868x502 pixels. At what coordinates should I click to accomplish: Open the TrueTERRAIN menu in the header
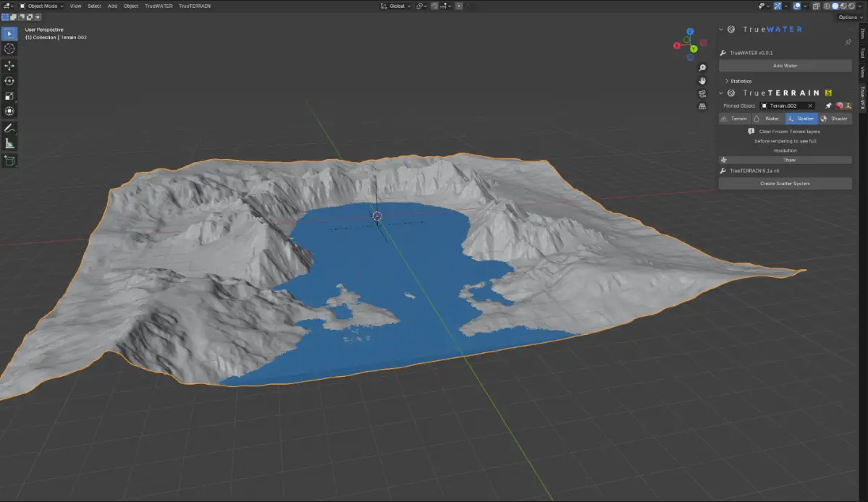[x=195, y=6]
